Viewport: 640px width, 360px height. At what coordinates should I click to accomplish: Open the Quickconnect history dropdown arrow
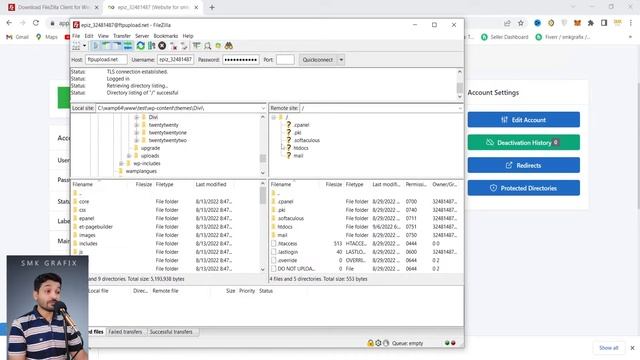(x=341, y=60)
